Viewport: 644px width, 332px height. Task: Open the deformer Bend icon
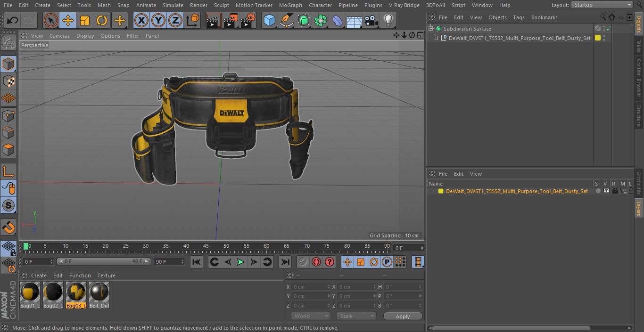pos(338,20)
